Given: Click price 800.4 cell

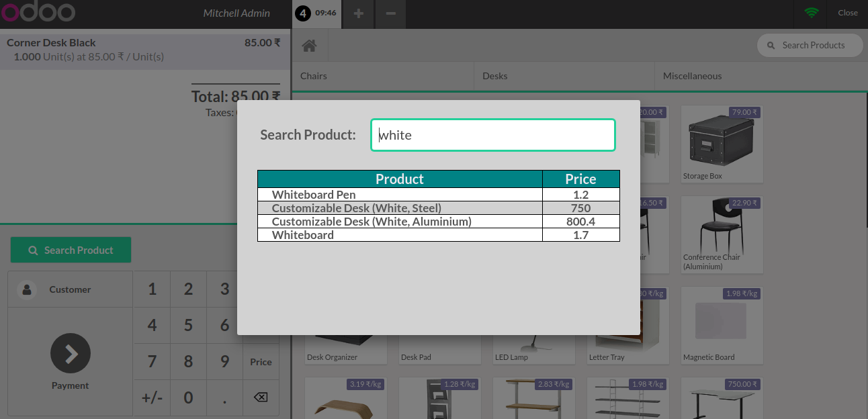Looking at the screenshot, I should coord(581,222).
